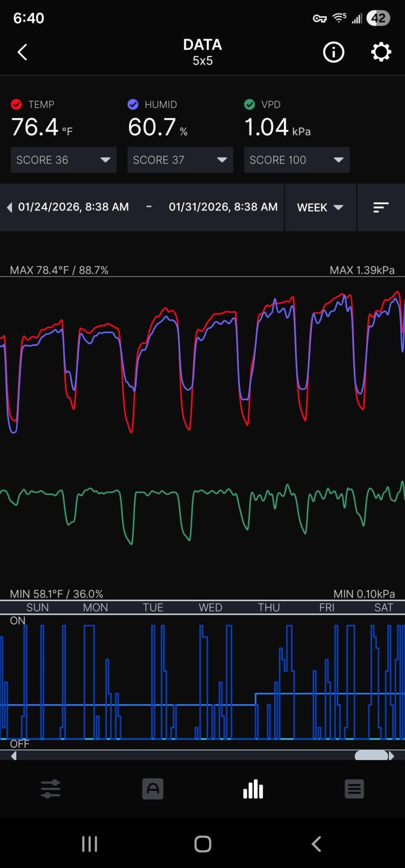Expand the SCORE 100 dropdown
The width and height of the screenshot is (405, 868).
coord(296,160)
